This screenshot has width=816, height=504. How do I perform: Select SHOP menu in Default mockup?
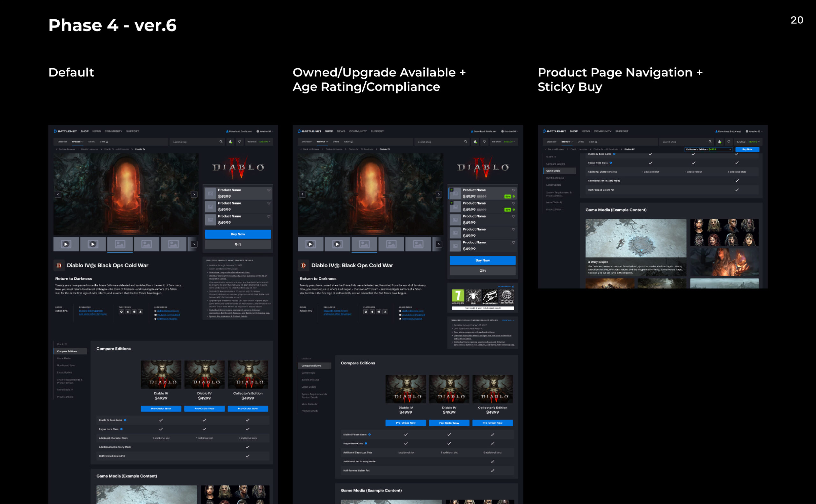[x=85, y=131]
